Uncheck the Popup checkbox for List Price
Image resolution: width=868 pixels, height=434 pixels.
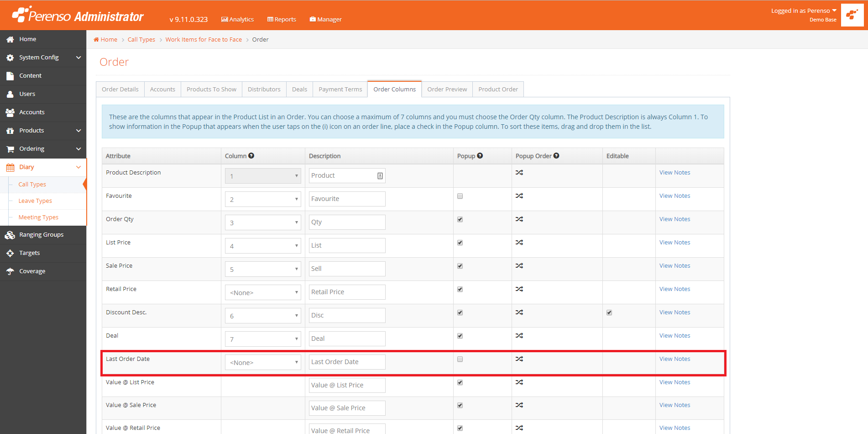460,243
